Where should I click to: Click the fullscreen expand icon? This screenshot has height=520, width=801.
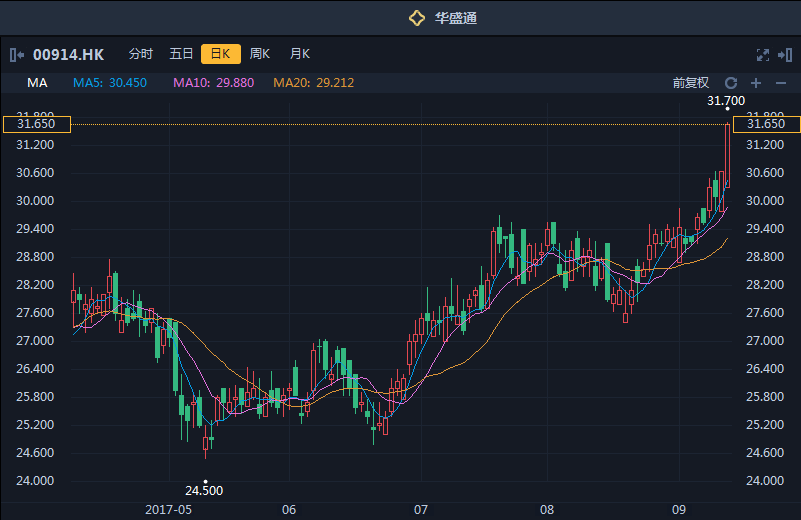pyautogui.click(x=763, y=54)
